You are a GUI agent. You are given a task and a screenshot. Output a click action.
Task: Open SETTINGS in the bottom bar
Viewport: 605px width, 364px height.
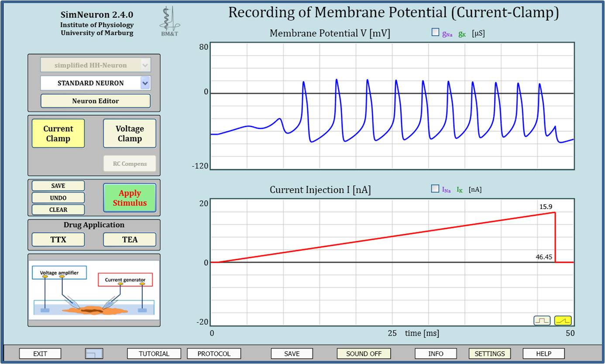[489, 354]
